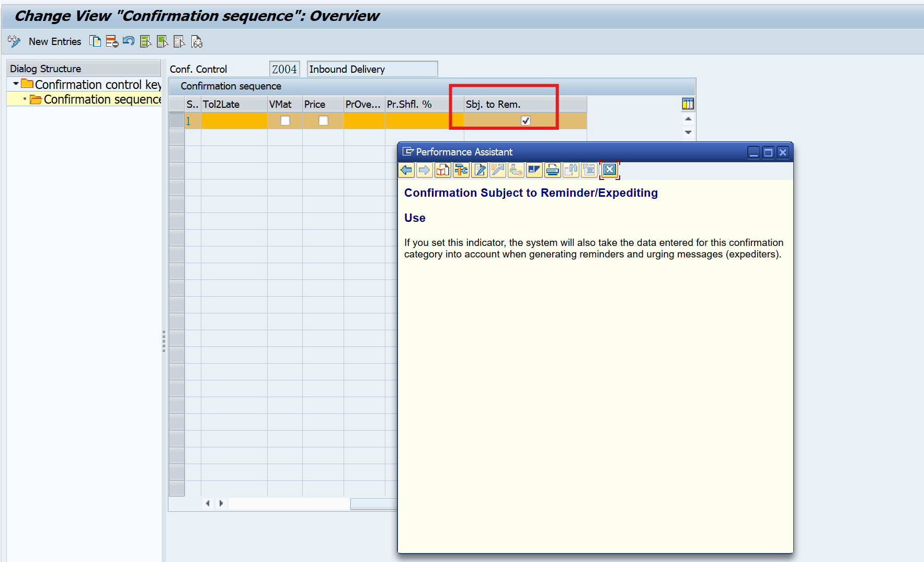Image resolution: width=924 pixels, height=562 pixels.
Task: Click the PrOve... column header
Action: click(364, 104)
